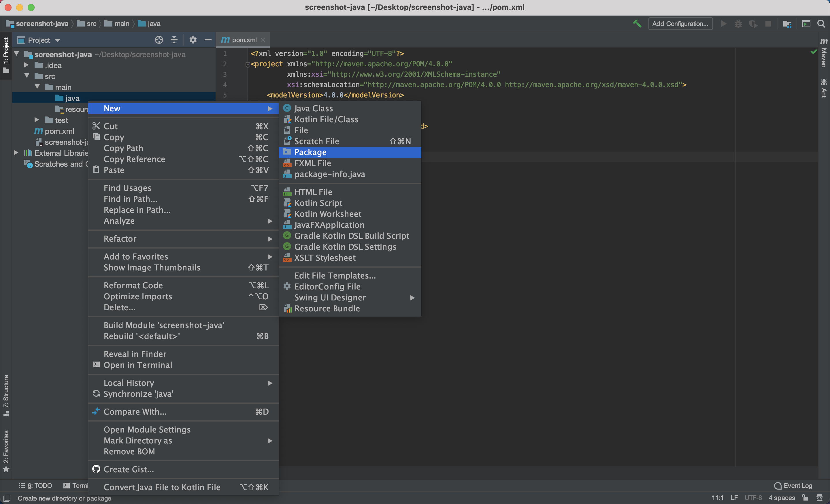830x504 pixels.
Task: Click the Collapse All icon in Project panel
Action: click(x=174, y=40)
